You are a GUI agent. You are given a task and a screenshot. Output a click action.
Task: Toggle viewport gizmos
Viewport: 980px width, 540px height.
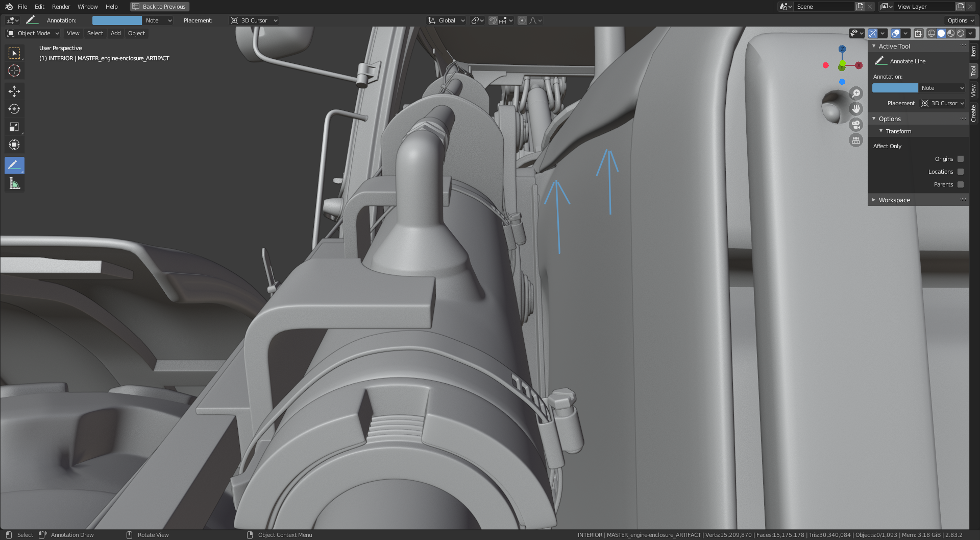pyautogui.click(x=873, y=33)
